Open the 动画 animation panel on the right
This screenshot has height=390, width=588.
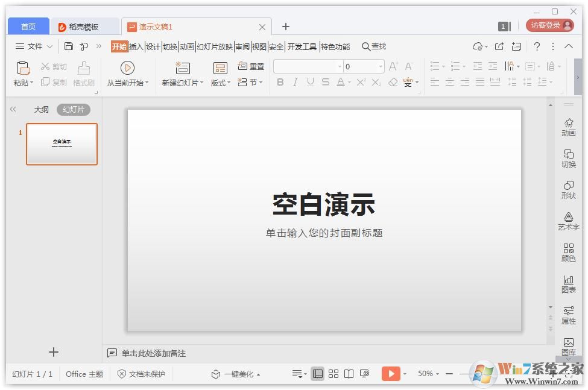(x=568, y=127)
